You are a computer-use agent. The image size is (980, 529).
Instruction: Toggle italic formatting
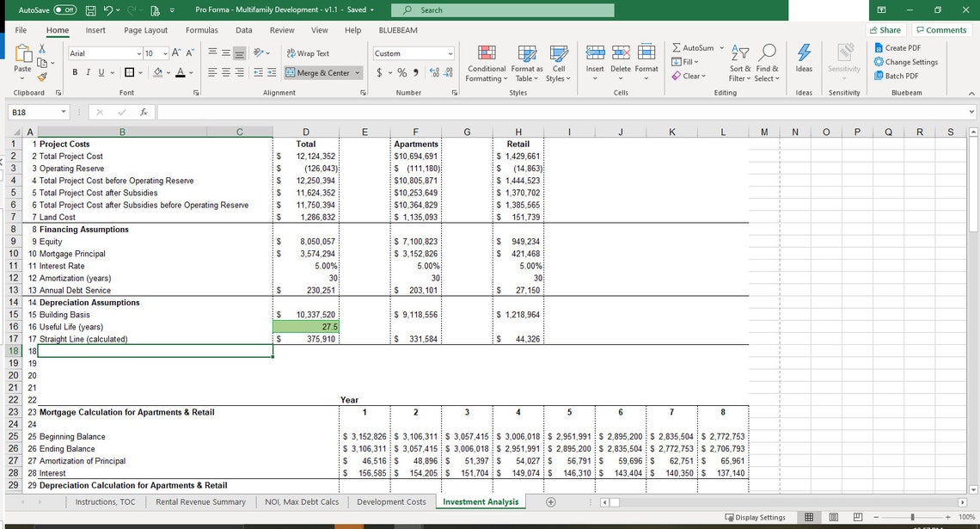pyautogui.click(x=89, y=71)
